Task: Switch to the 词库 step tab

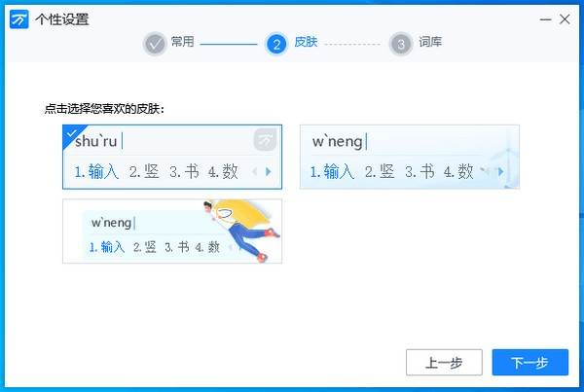Action: click(x=430, y=41)
